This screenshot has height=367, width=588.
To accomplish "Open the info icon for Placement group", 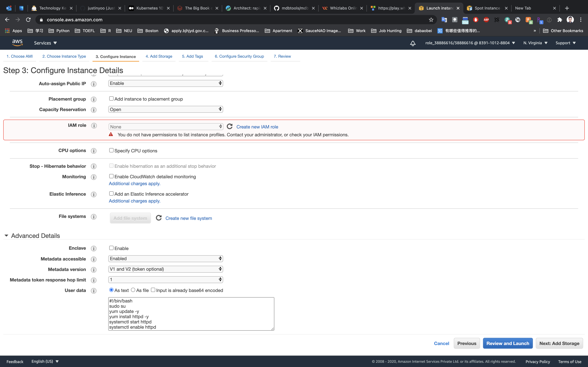I will (94, 99).
